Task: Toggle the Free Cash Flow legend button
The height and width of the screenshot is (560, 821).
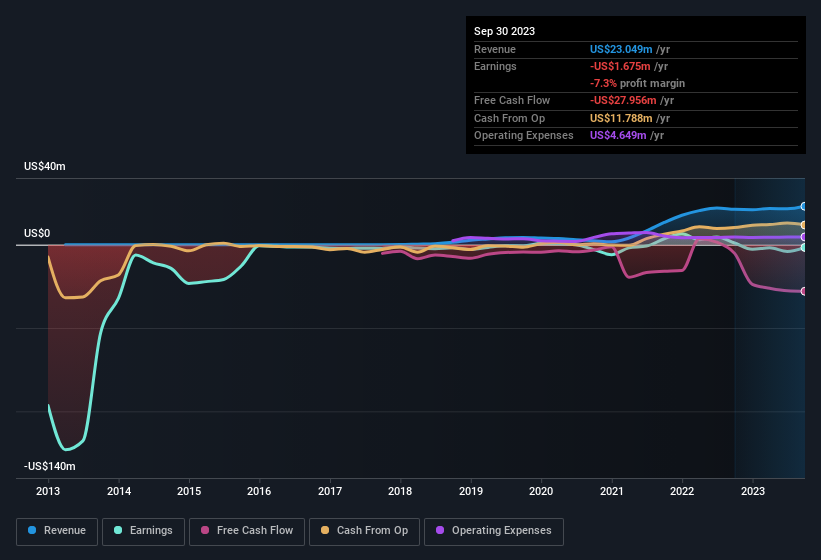Action: click(247, 531)
